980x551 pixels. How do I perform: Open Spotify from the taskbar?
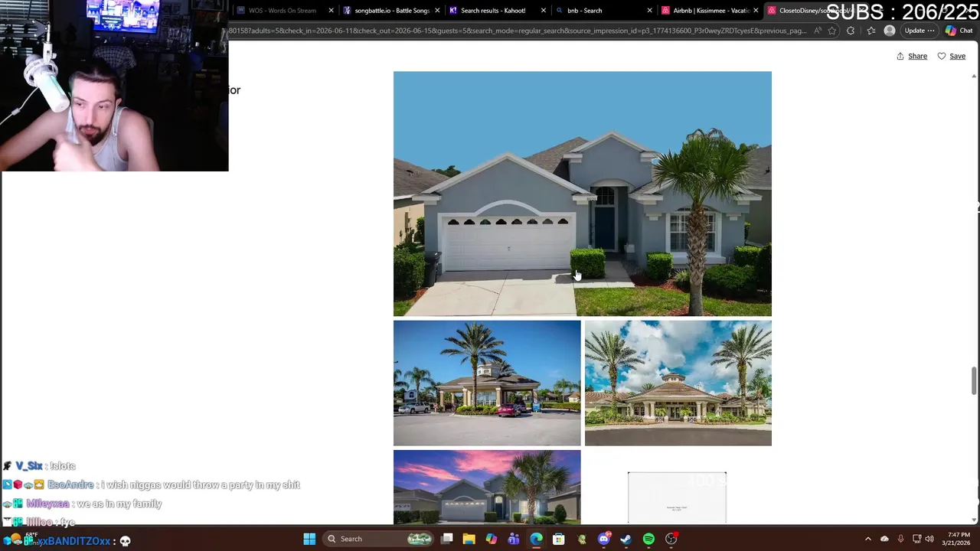pyautogui.click(x=648, y=539)
